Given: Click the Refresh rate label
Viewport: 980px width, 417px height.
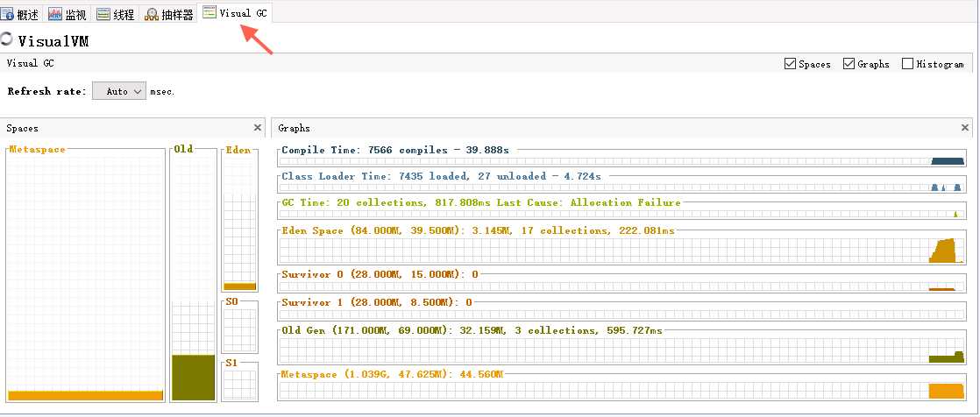Looking at the screenshot, I should [47, 91].
